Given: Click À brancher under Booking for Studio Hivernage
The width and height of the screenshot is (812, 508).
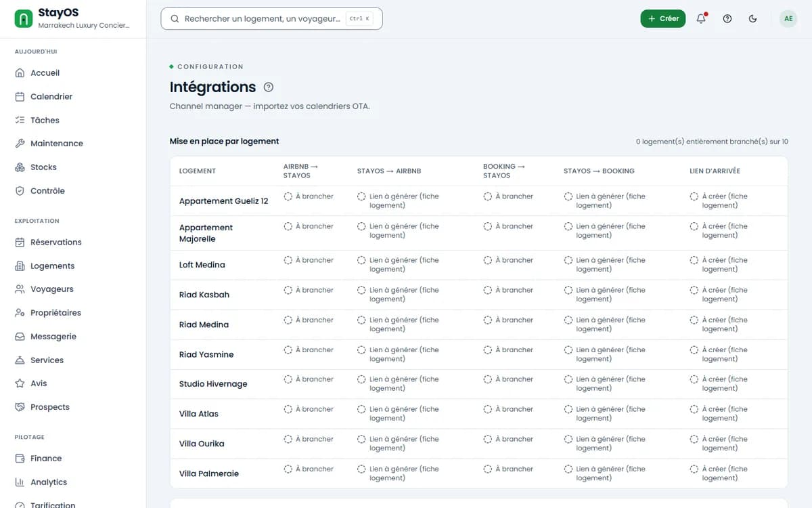Looking at the screenshot, I should (x=508, y=379).
